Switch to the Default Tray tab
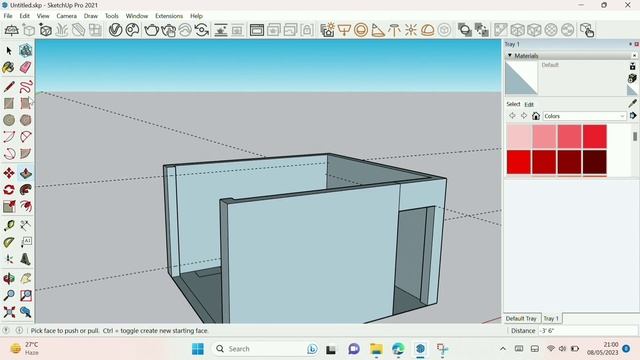This screenshot has width=640, height=360. [521, 318]
